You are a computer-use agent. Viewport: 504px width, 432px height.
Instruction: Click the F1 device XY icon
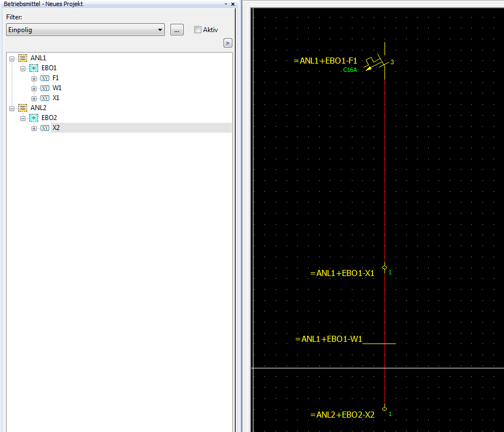point(45,78)
